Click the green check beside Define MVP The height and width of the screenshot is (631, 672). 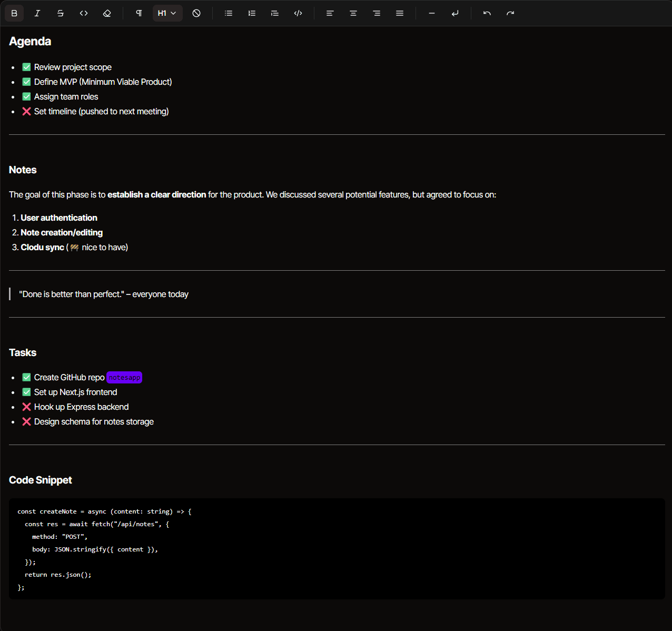click(26, 82)
